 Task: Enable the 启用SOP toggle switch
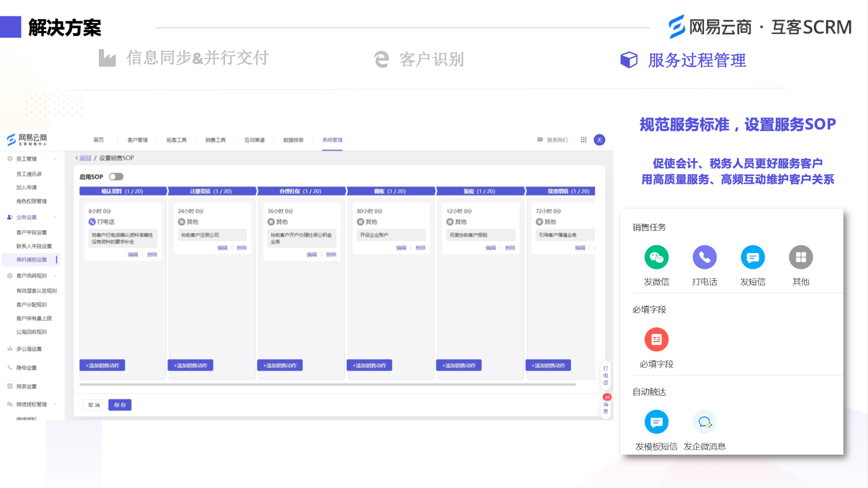pos(116,177)
